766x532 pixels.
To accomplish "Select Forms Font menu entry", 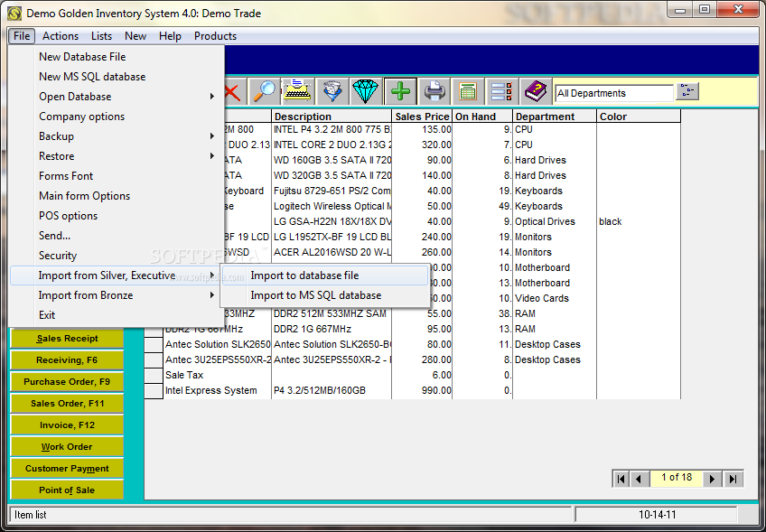I will tap(117, 176).
